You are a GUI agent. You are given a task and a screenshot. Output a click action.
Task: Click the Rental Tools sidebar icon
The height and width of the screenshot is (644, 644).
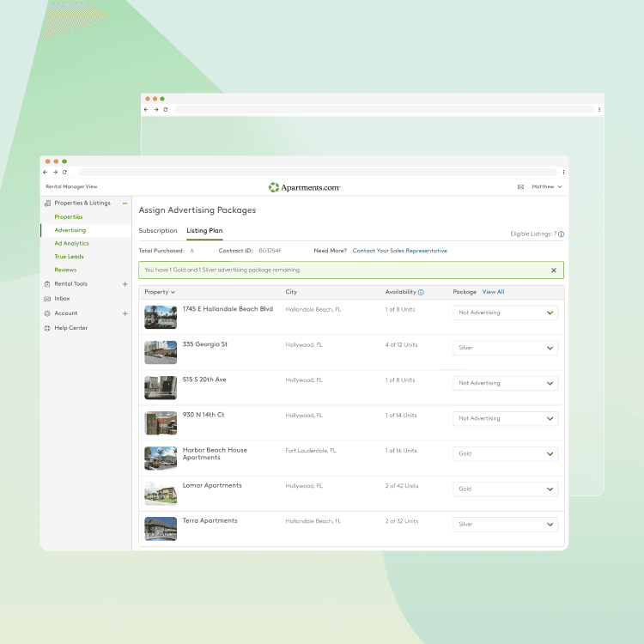point(47,284)
